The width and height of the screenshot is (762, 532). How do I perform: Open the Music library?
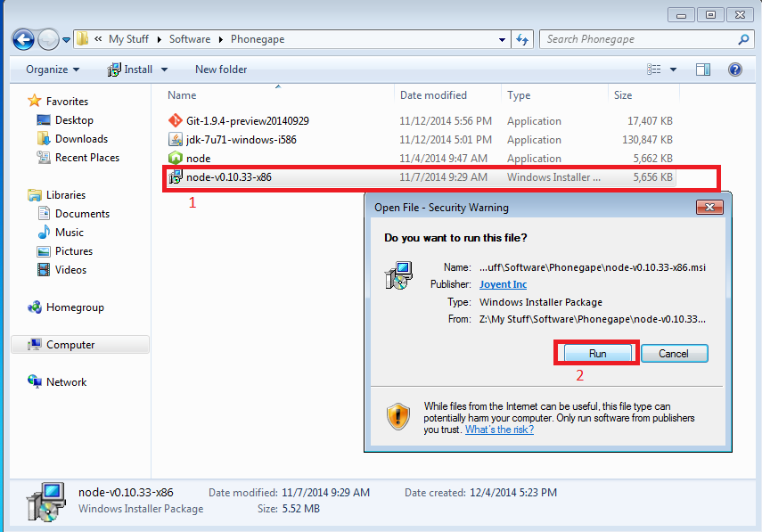coord(69,233)
